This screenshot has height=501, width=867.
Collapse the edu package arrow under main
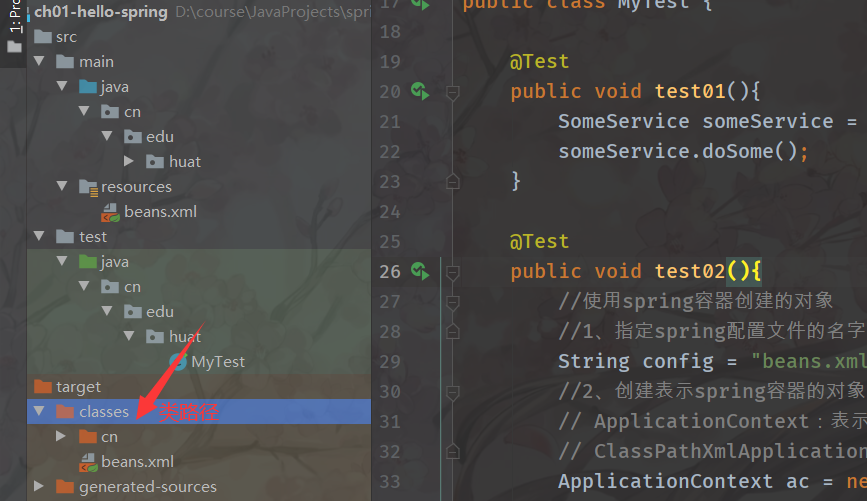pyautogui.click(x=107, y=136)
